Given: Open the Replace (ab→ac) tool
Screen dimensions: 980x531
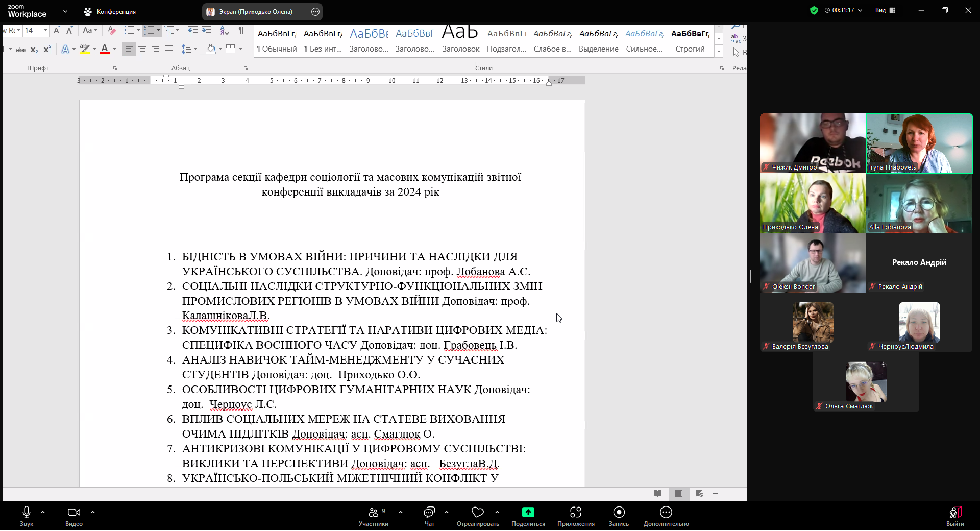Looking at the screenshot, I should (736, 39).
